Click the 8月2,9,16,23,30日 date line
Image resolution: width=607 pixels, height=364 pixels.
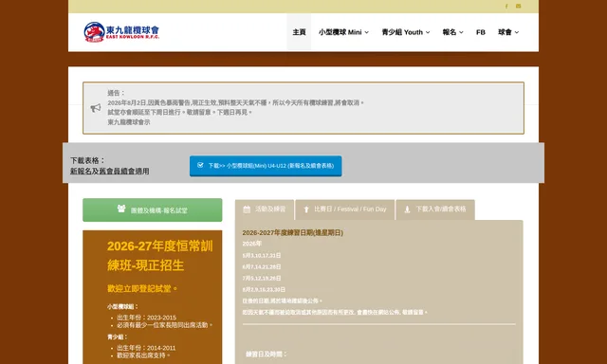pyautogui.click(x=264, y=289)
